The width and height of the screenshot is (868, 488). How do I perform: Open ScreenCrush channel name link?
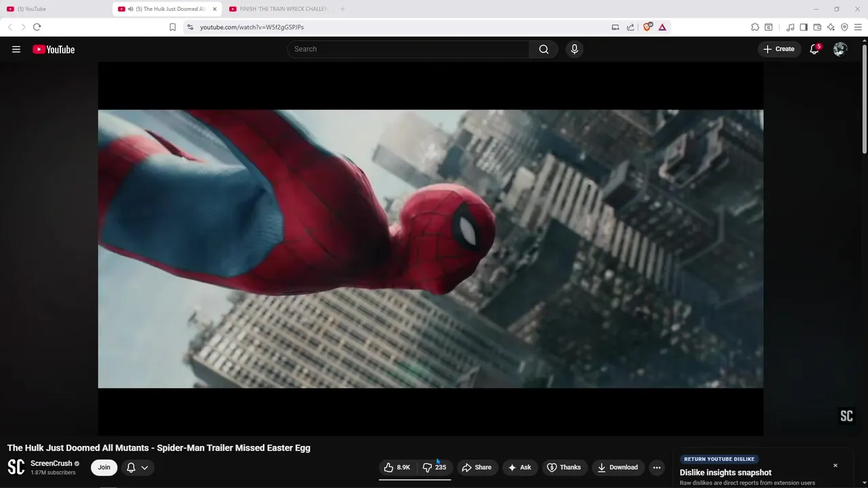[x=51, y=464]
